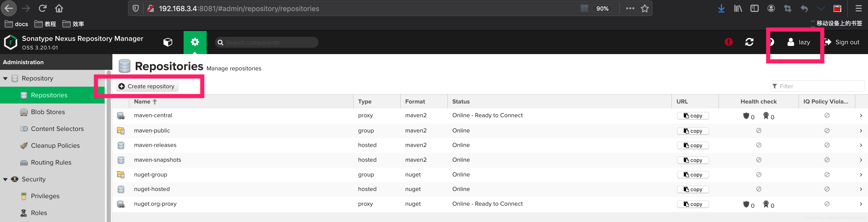
Task: Open Blob Stores in sidebar
Action: [x=48, y=112]
